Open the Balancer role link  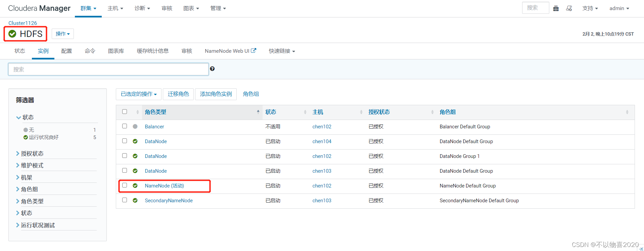click(154, 127)
